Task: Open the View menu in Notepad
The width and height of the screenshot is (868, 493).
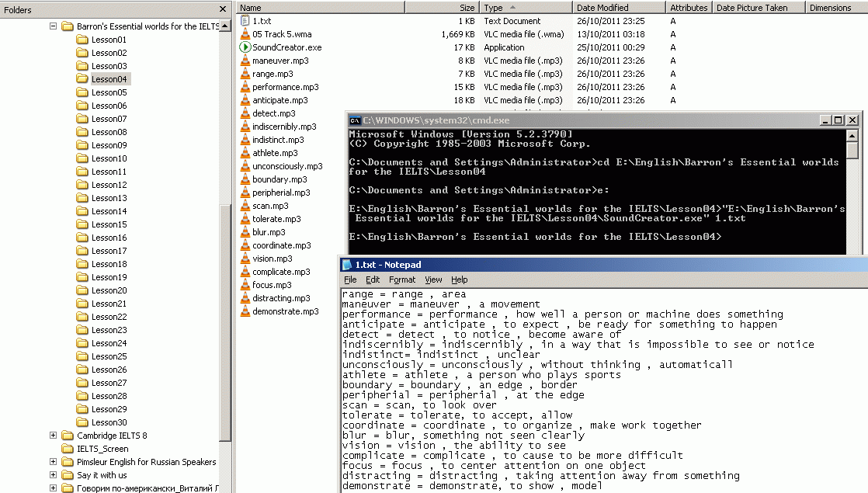Action: click(433, 280)
